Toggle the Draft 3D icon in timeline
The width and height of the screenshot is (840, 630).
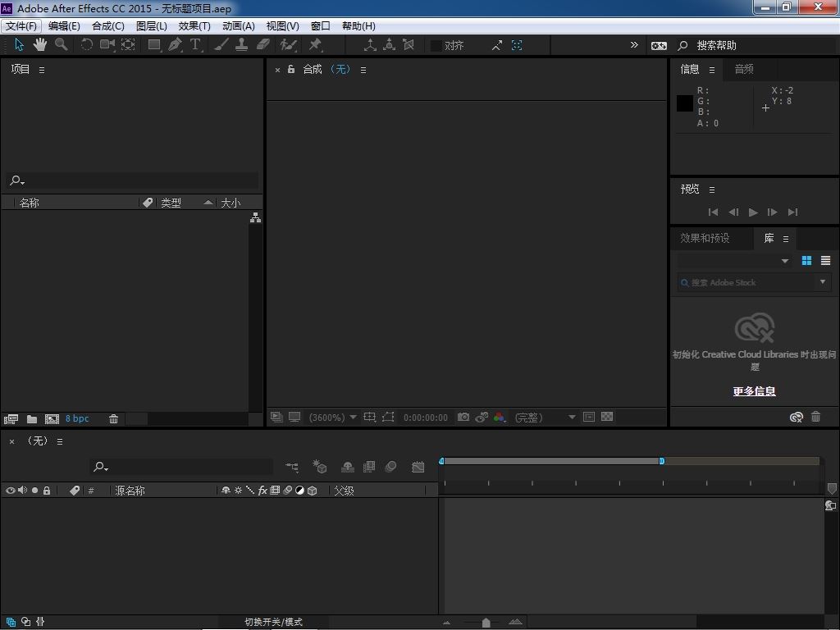tap(320, 467)
